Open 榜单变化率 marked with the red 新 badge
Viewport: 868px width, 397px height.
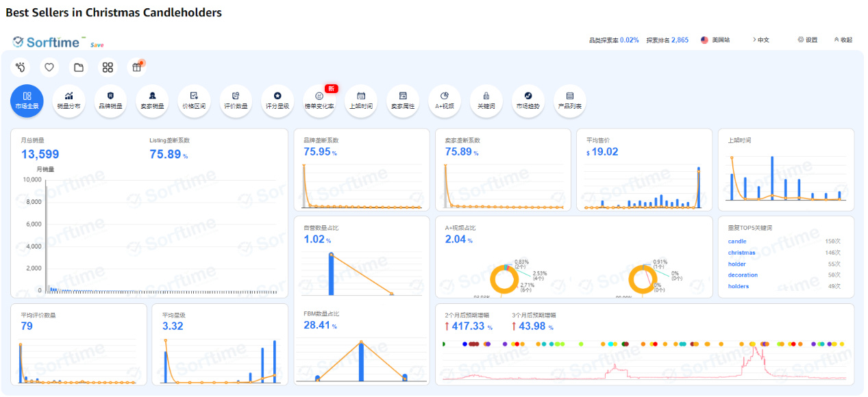[319, 101]
